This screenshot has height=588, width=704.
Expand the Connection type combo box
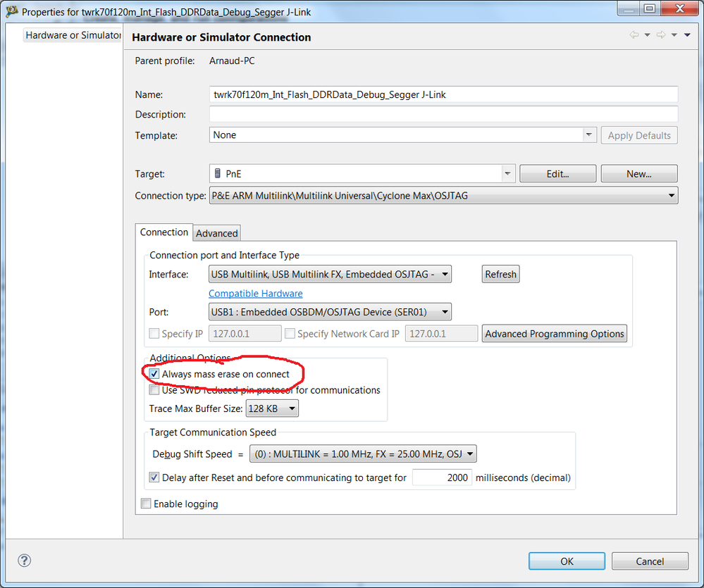(x=443, y=196)
